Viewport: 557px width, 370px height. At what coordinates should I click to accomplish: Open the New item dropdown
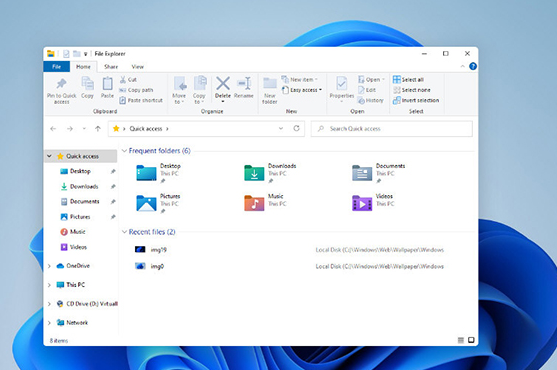click(x=299, y=80)
